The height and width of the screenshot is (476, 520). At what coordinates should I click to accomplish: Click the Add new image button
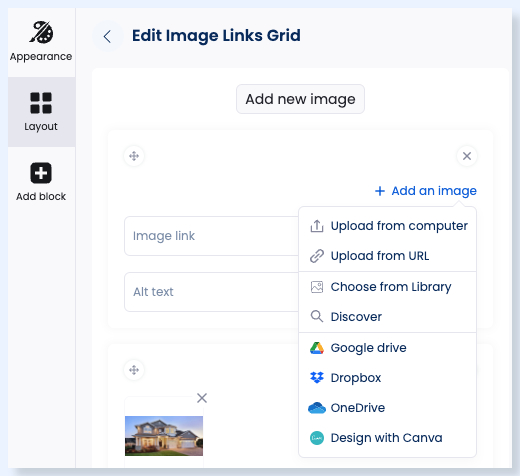(300, 99)
